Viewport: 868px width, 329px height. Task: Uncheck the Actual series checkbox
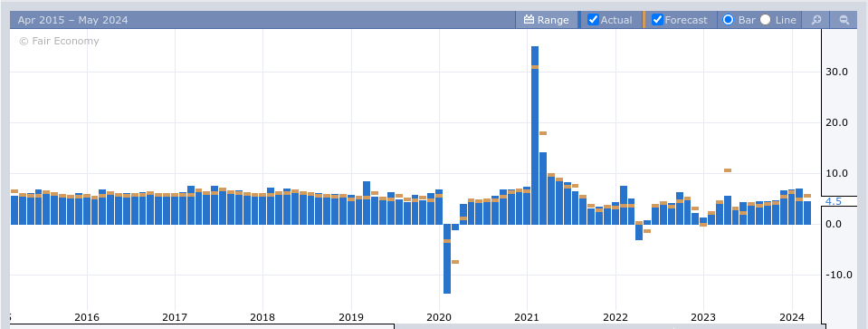pyautogui.click(x=593, y=20)
